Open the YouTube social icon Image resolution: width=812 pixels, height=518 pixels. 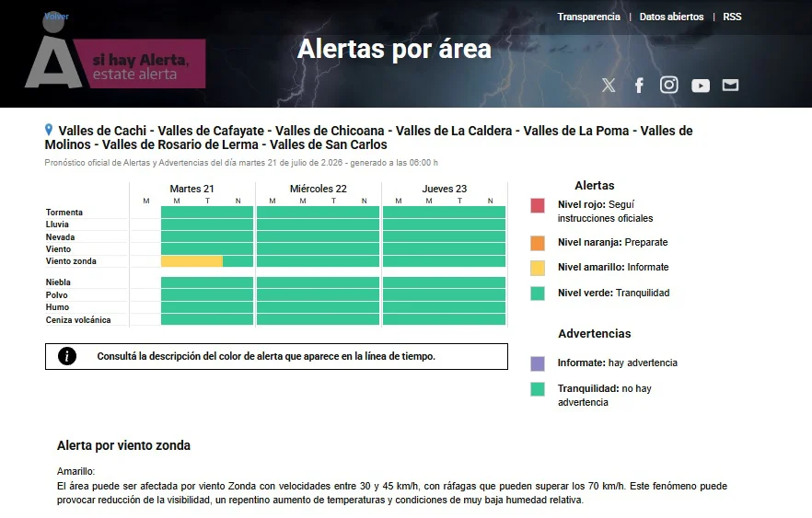[x=700, y=86]
